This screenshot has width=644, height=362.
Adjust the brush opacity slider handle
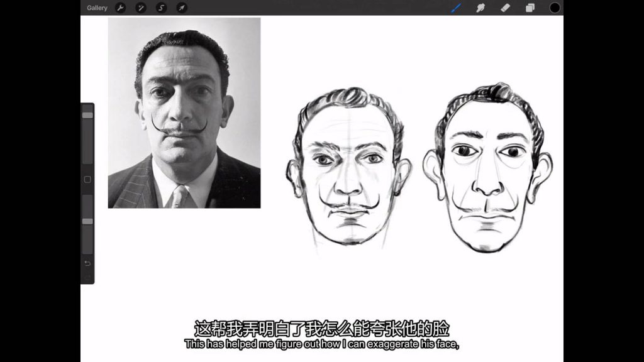(x=87, y=221)
